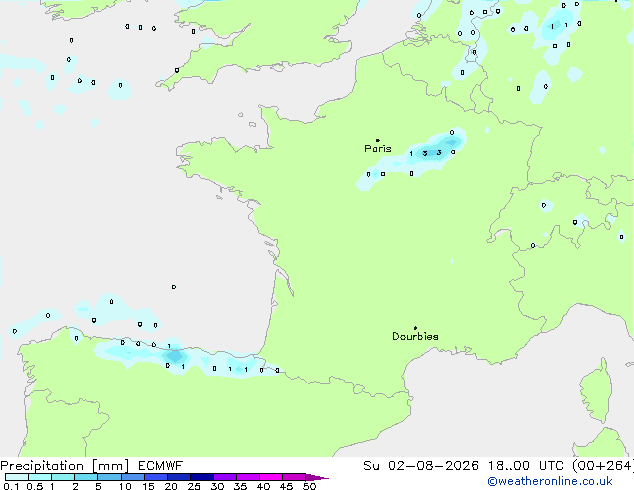
Task: Select the 0.1–0.5 mm legend swatch
Action: [17, 477]
